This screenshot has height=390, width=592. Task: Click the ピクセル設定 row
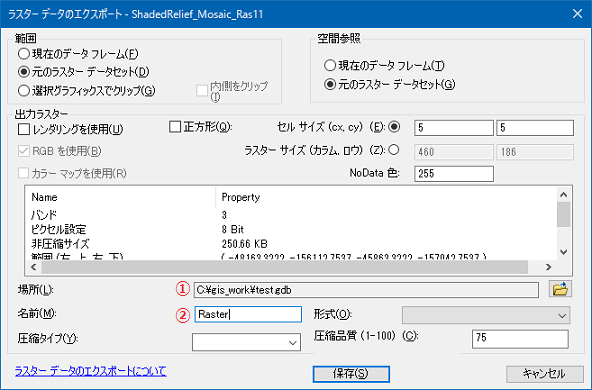coord(291,229)
